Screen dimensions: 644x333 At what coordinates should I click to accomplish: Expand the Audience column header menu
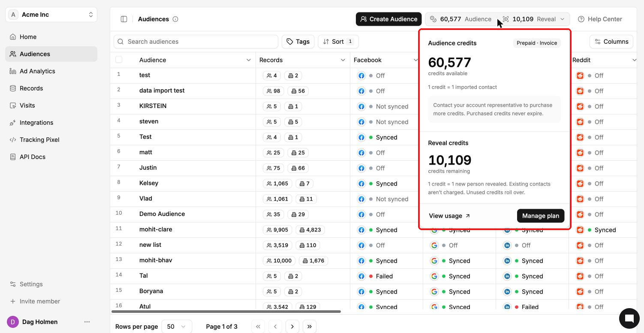[248, 60]
